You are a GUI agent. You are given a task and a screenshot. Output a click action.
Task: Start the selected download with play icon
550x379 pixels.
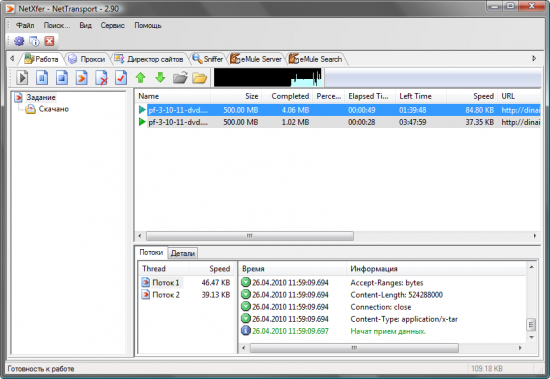click(22, 78)
